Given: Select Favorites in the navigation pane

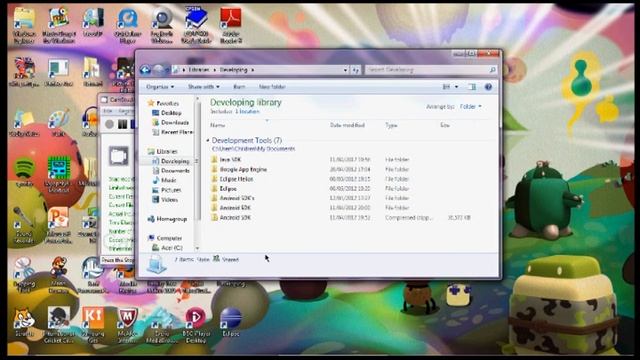Looking at the screenshot, I should point(167,103).
